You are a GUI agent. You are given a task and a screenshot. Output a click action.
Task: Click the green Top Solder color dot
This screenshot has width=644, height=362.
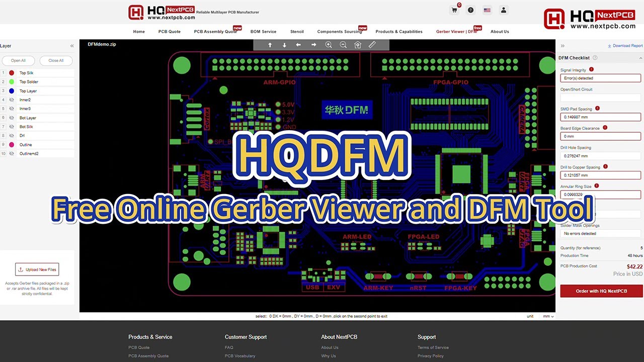pos(12,82)
